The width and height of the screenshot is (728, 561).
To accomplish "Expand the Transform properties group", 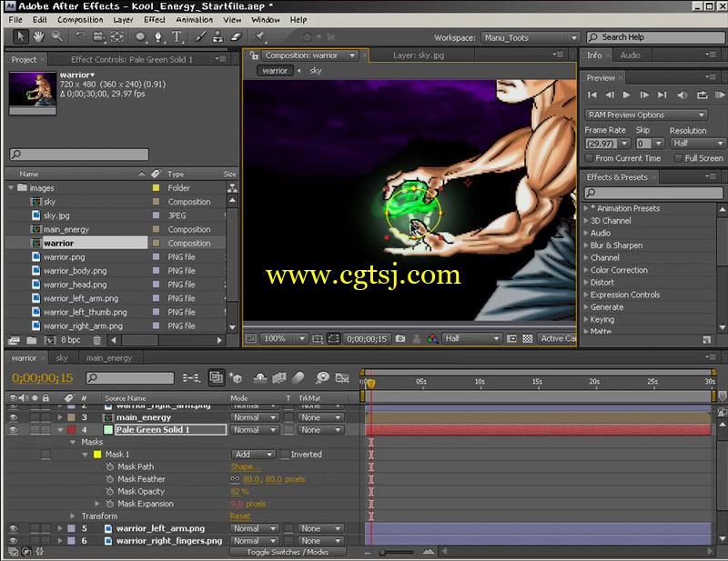I will click(73, 516).
